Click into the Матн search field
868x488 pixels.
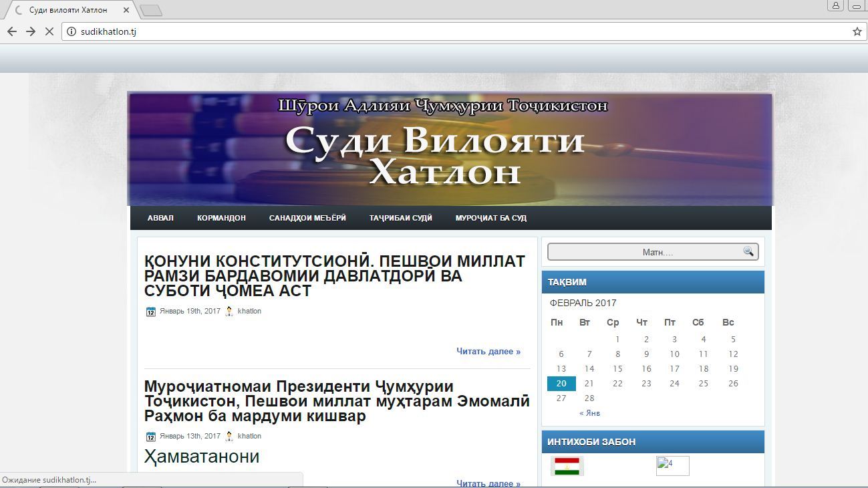(x=645, y=252)
